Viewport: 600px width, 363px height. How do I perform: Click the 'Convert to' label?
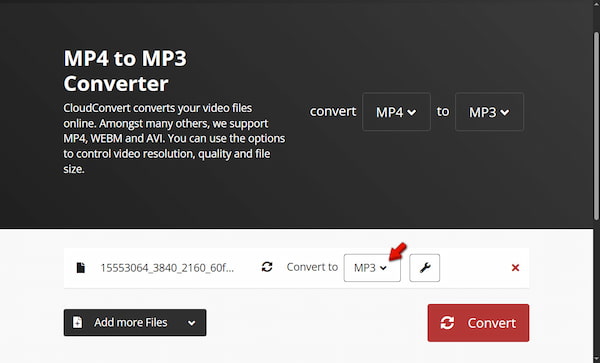(x=312, y=267)
